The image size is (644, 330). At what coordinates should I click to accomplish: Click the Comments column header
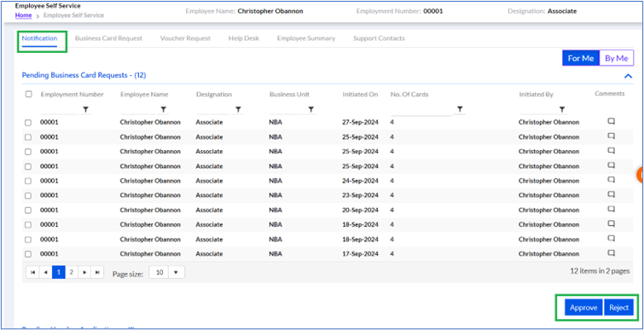[610, 94]
